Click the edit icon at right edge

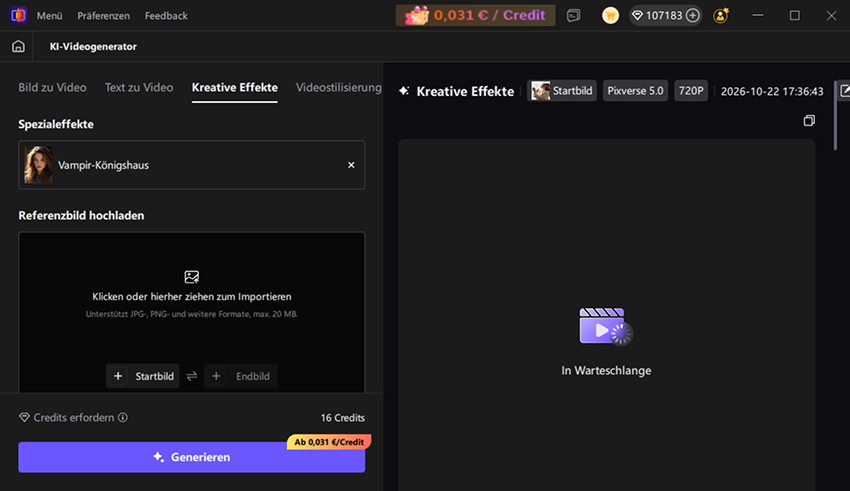[x=845, y=91]
